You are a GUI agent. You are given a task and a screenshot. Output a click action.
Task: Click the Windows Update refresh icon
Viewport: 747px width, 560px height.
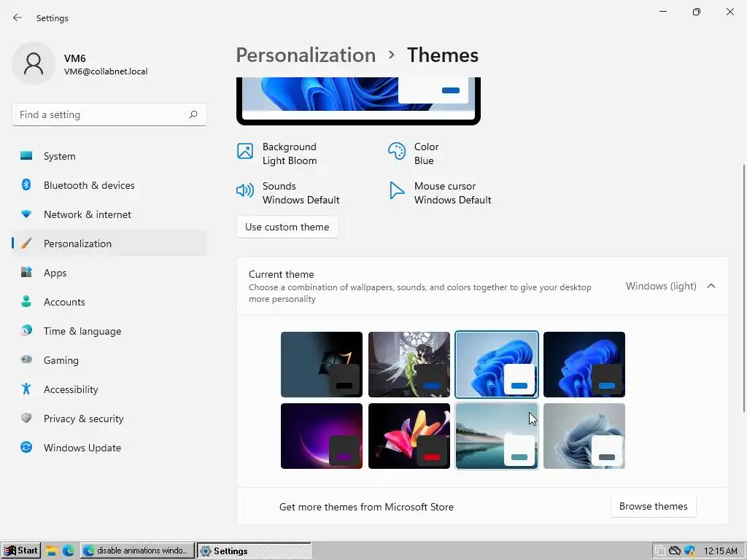[26, 447]
